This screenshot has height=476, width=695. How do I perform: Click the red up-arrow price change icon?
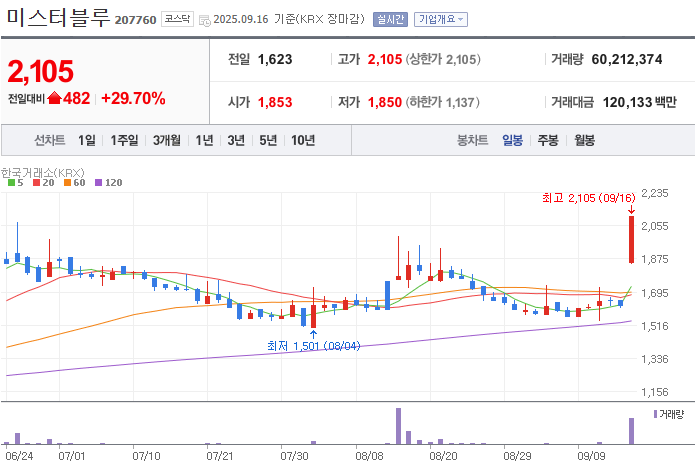(54, 98)
